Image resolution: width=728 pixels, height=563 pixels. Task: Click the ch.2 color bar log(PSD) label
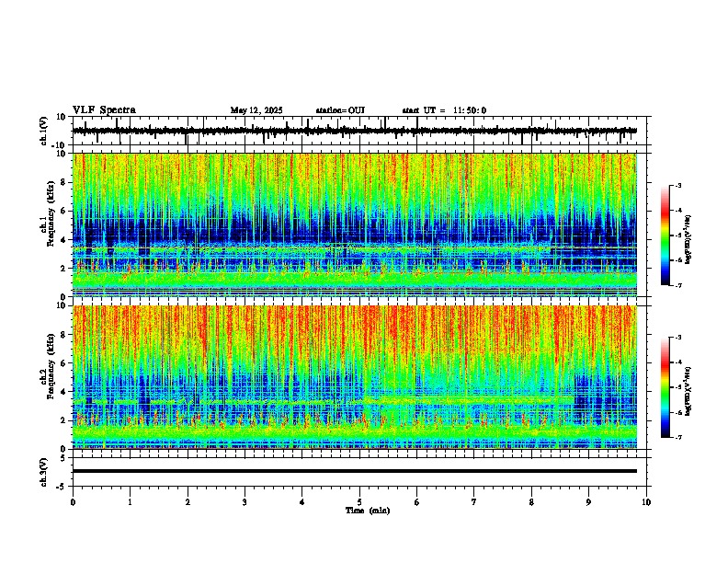coord(688,391)
